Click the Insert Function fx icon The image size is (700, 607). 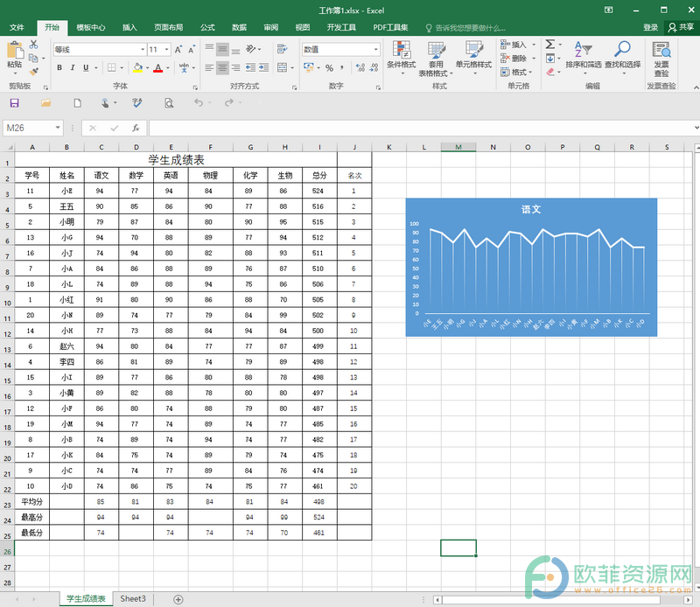point(136,128)
